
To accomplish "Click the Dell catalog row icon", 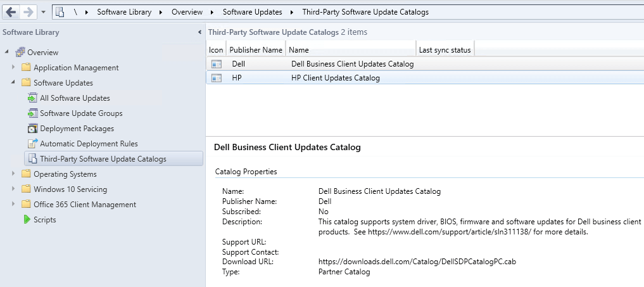I will 217,64.
